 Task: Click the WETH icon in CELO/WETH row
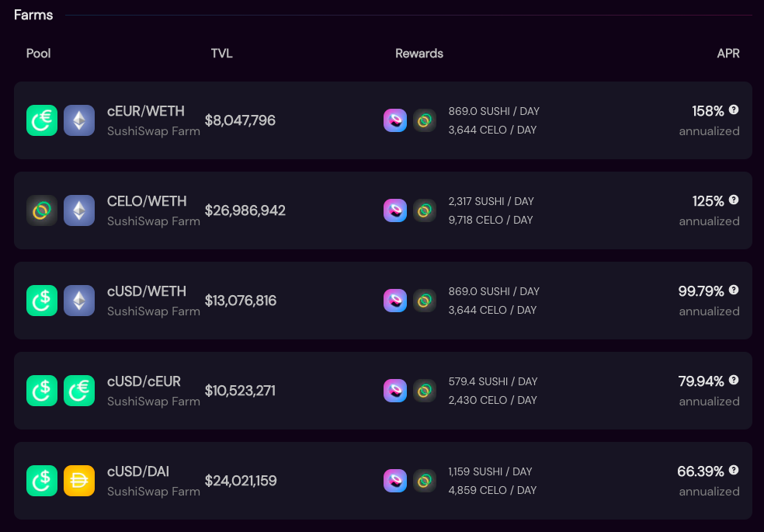click(x=79, y=210)
